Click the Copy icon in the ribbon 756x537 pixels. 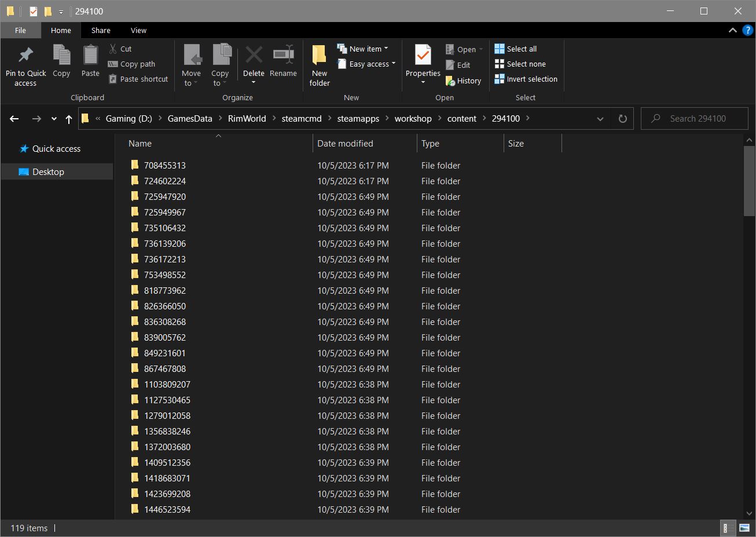click(61, 61)
